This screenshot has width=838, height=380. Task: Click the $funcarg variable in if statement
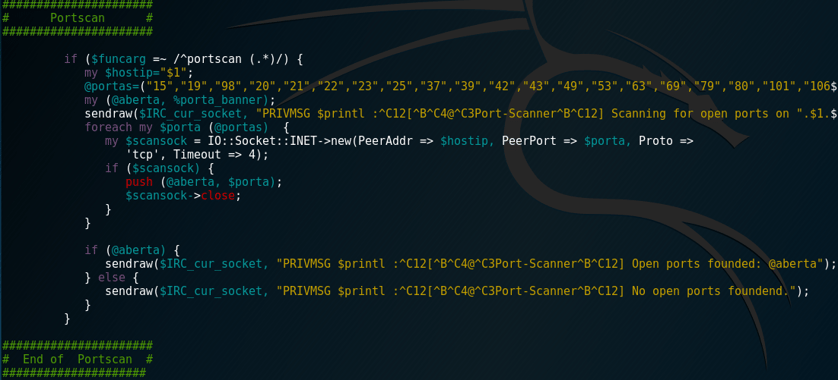click(110, 59)
